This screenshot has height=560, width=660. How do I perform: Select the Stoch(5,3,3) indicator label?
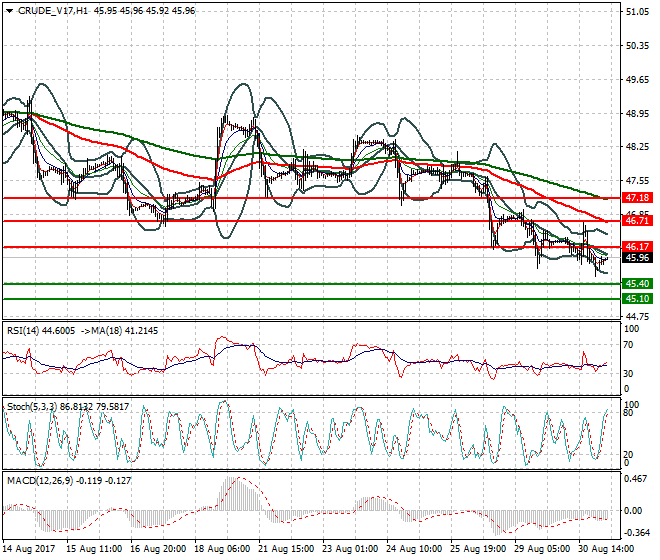32,407
